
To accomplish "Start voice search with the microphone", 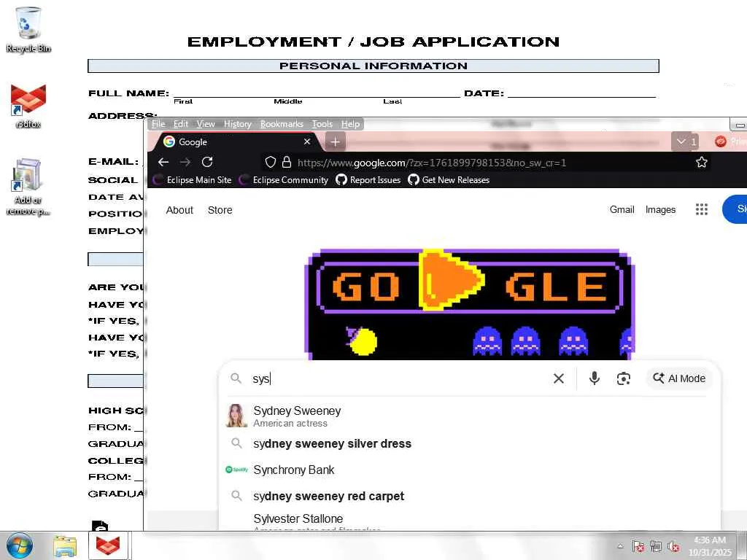I will (x=594, y=378).
